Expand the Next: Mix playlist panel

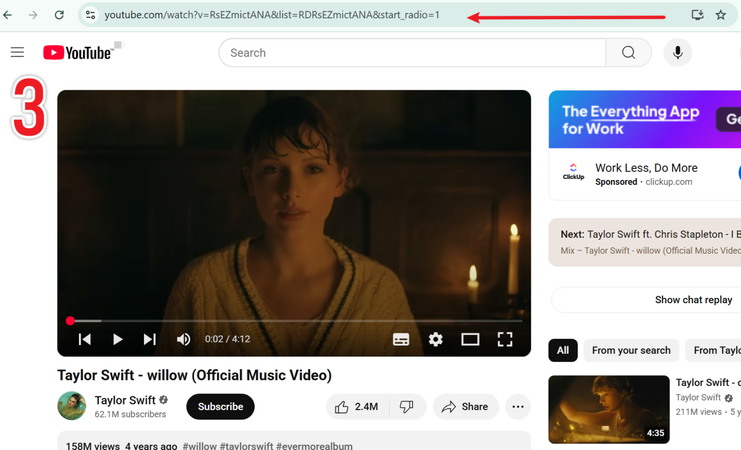pos(645,242)
